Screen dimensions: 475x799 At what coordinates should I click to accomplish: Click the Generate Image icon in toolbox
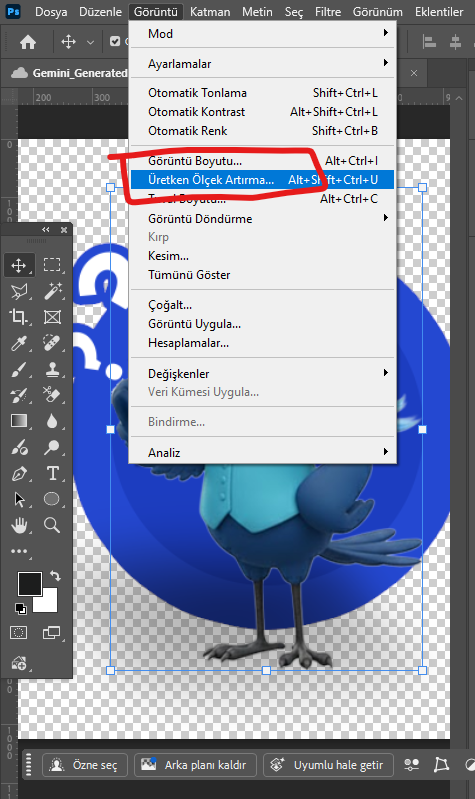(19, 663)
